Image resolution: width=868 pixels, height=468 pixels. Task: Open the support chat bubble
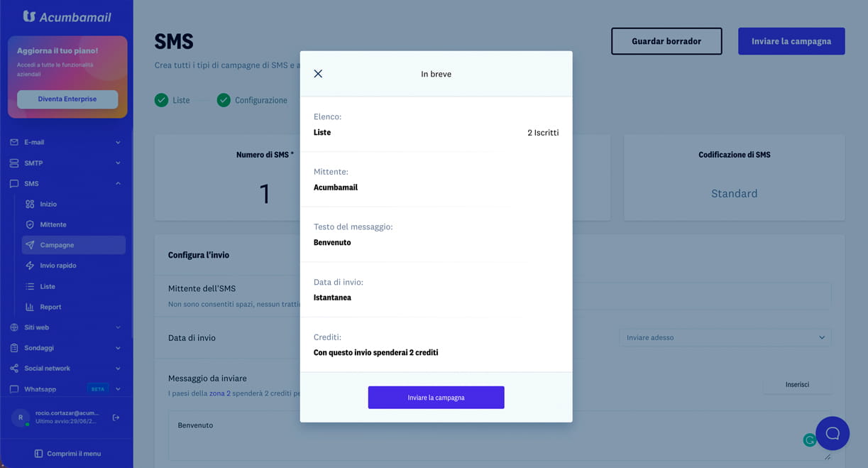point(833,433)
